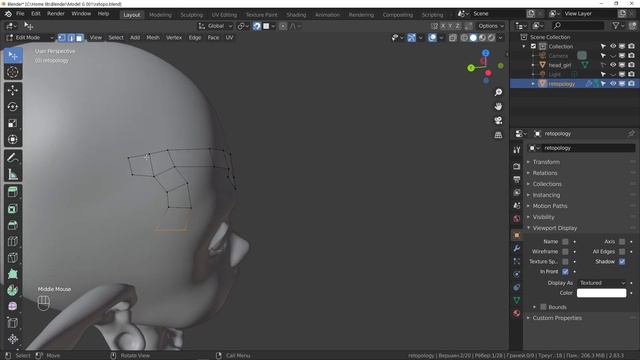The height and width of the screenshot is (360, 640).
Task: Click the retopology object name field
Action: tap(582, 148)
